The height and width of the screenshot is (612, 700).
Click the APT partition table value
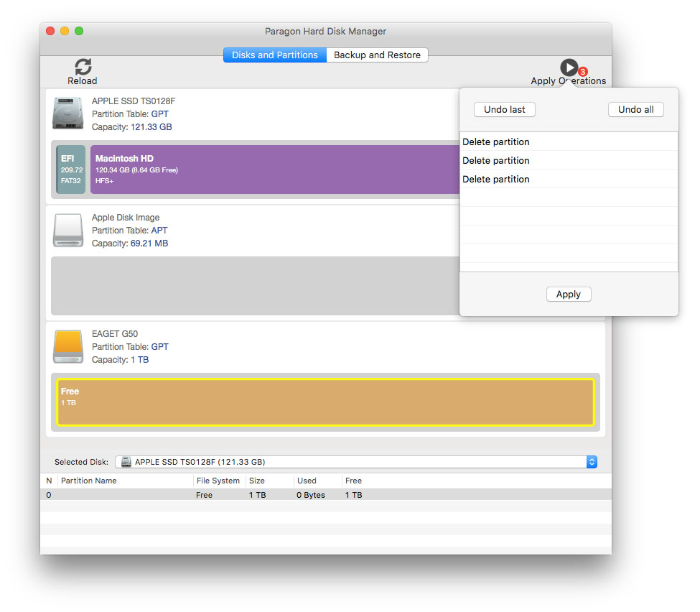point(159,231)
